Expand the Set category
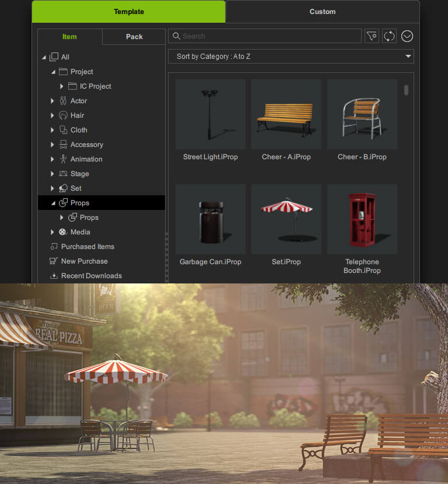Viewport: 448px width, 484px height. (x=52, y=188)
